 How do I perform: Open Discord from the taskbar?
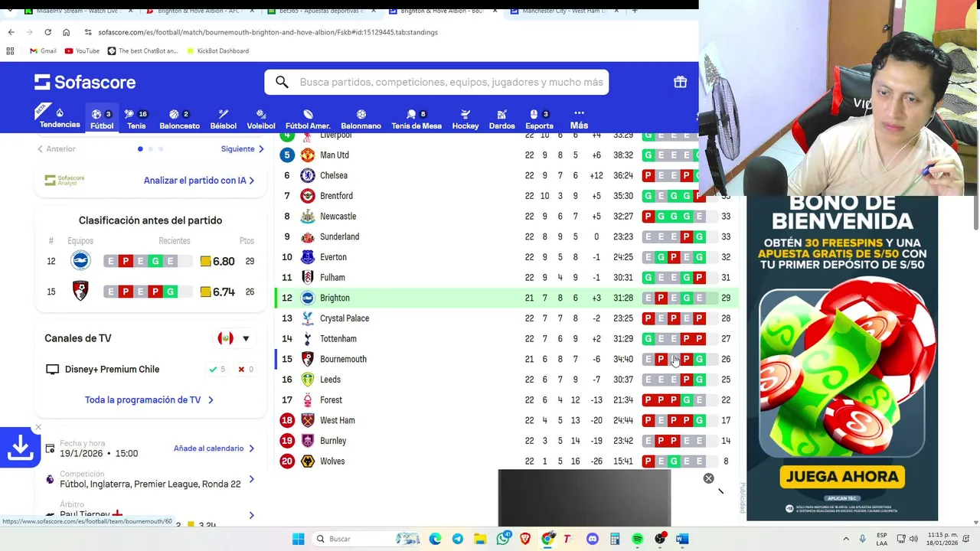click(592, 539)
